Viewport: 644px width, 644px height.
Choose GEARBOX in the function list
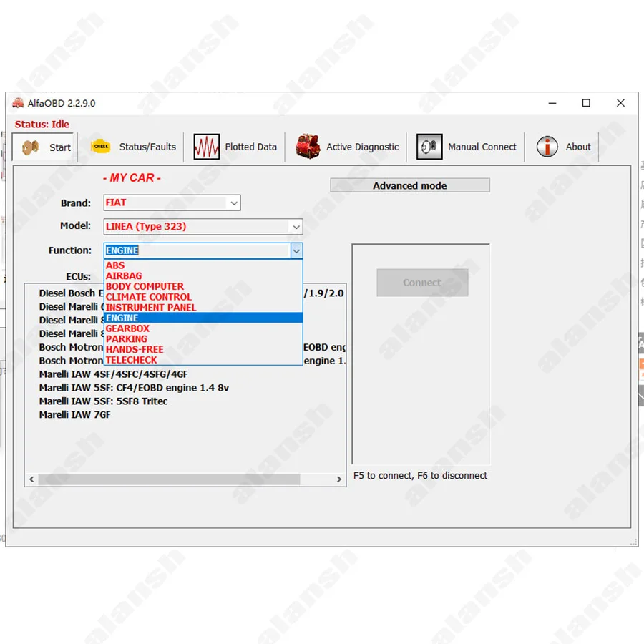(x=127, y=328)
